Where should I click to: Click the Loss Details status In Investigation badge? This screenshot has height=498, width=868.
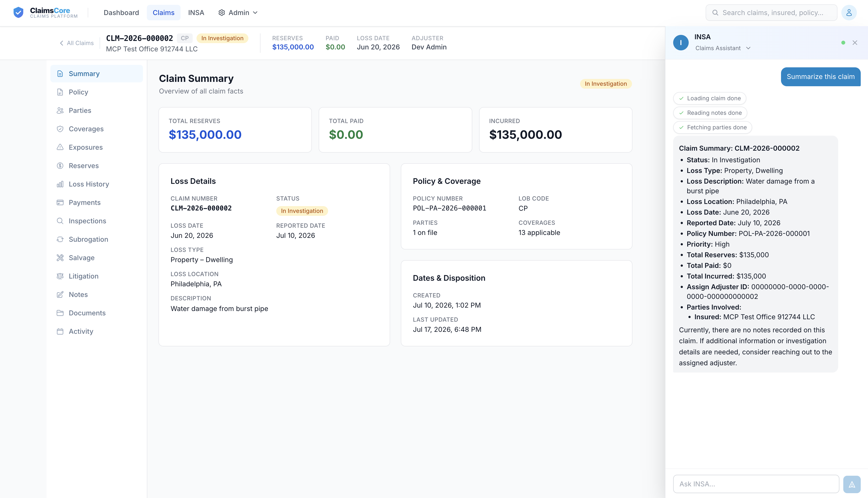tap(302, 211)
